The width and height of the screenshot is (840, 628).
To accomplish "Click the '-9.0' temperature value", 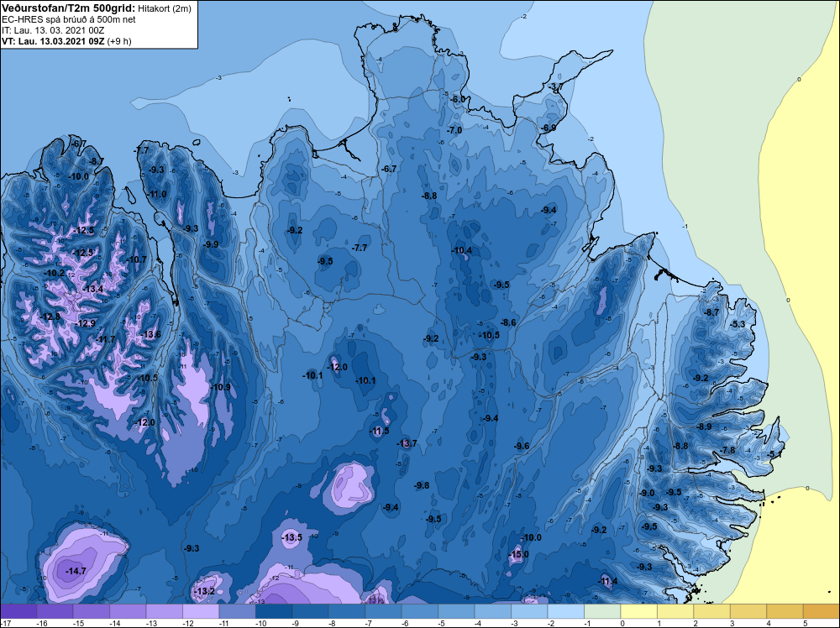I will (647, 493).
